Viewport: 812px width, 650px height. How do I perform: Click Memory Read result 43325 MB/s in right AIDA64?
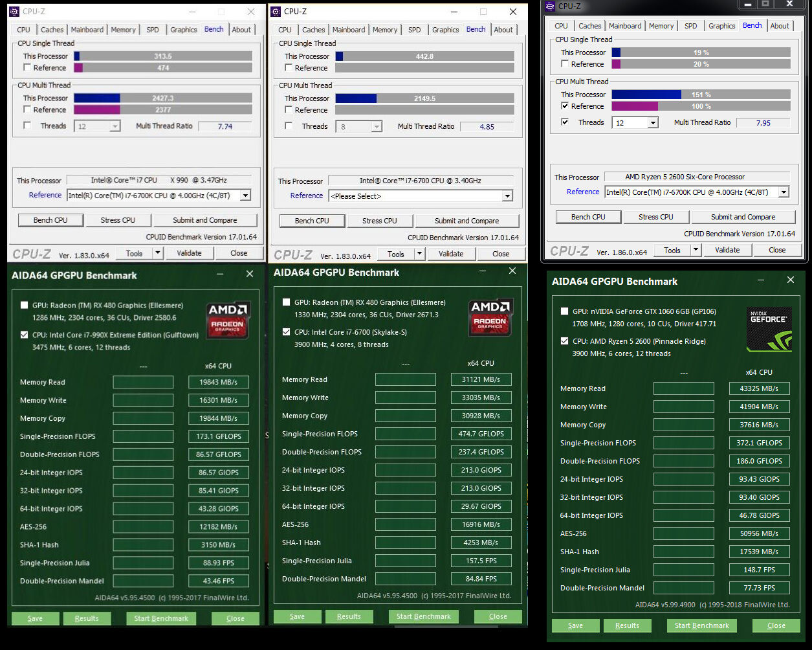[x=760, y=388]
